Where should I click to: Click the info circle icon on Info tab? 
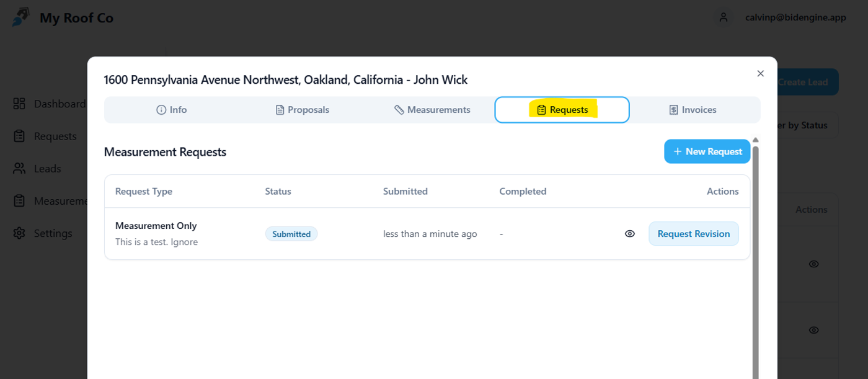161,110
